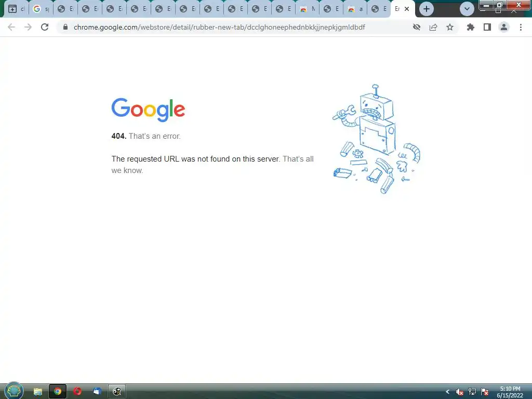
Task: Click the '404.' error code text
Action: click(x=119, y=136)
